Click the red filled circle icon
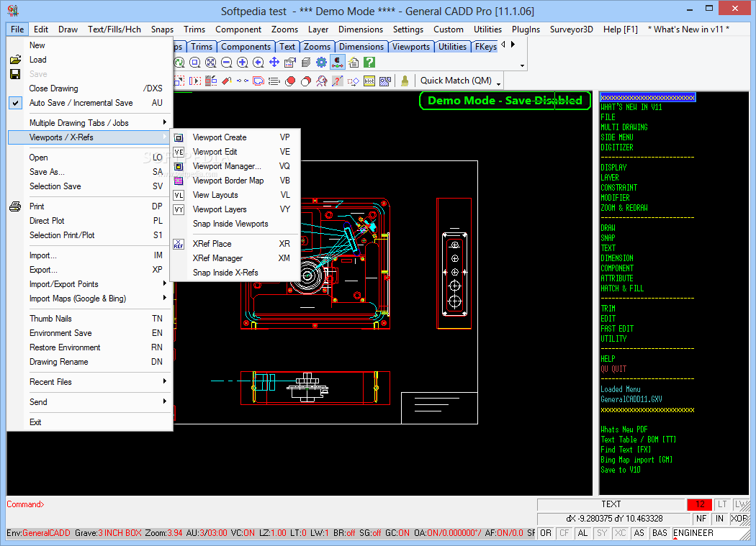Viewport: 756px width, 546px height. pos(290,81)
